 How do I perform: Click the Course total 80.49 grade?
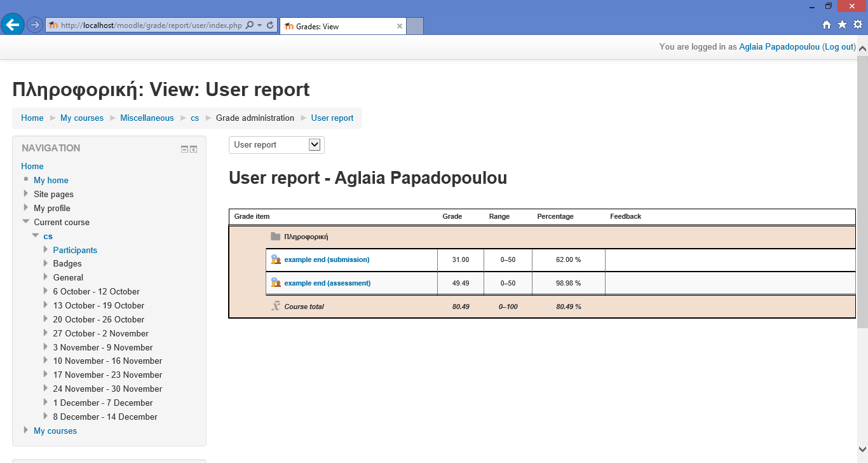(461, 307)
